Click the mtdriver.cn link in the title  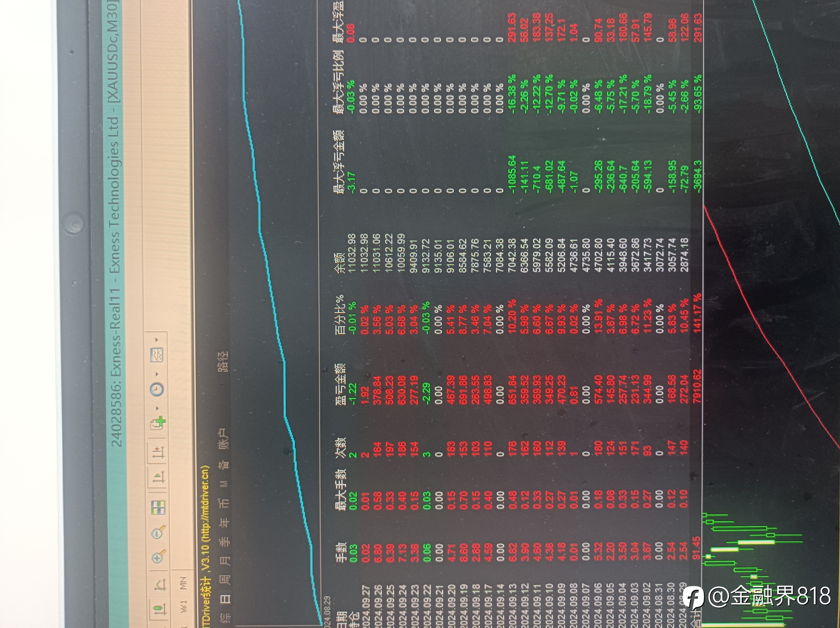pyautogui.click(x=205, y=503)
